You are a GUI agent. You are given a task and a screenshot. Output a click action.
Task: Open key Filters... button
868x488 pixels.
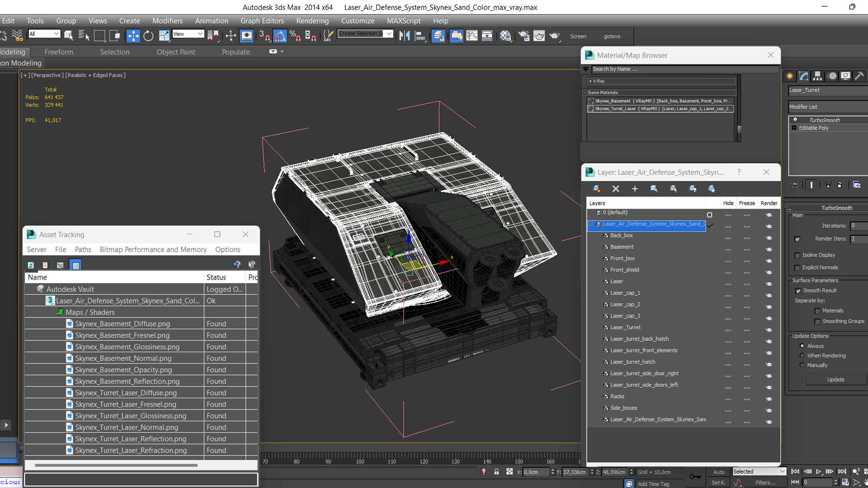[x=765, y=483]
